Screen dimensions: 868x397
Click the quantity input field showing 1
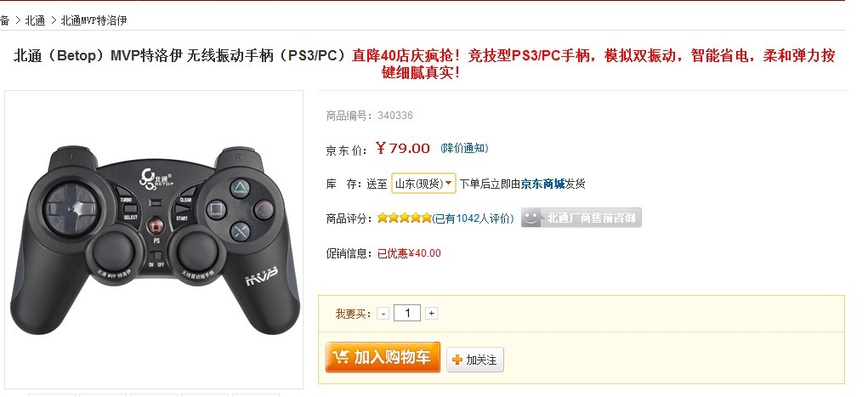tap(407, 314)
